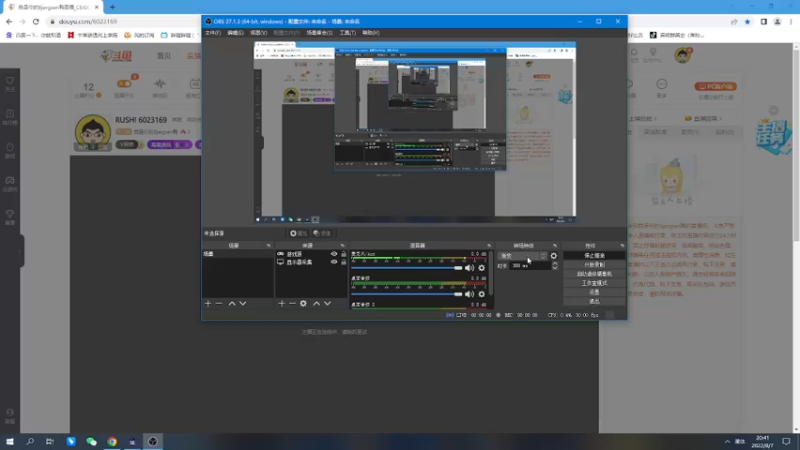
Task: Toggle Studio Mode in OBS controls
Action: [594, 283]
